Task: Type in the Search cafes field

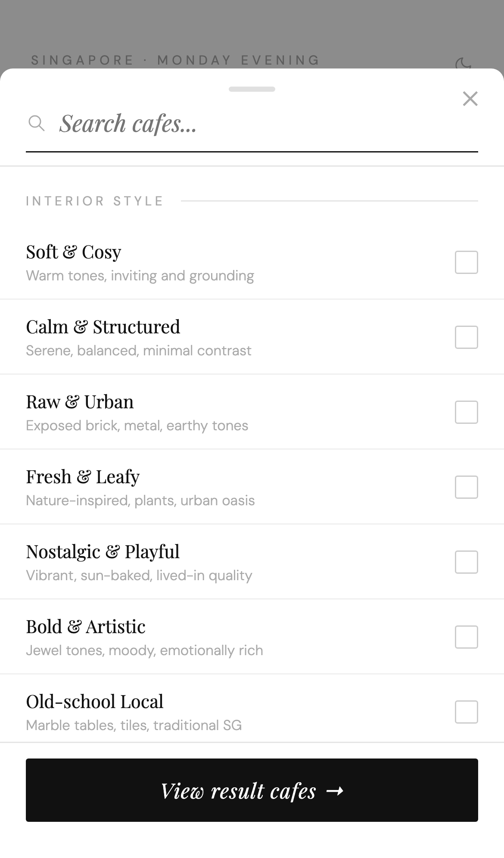Action: coord(258,124)
